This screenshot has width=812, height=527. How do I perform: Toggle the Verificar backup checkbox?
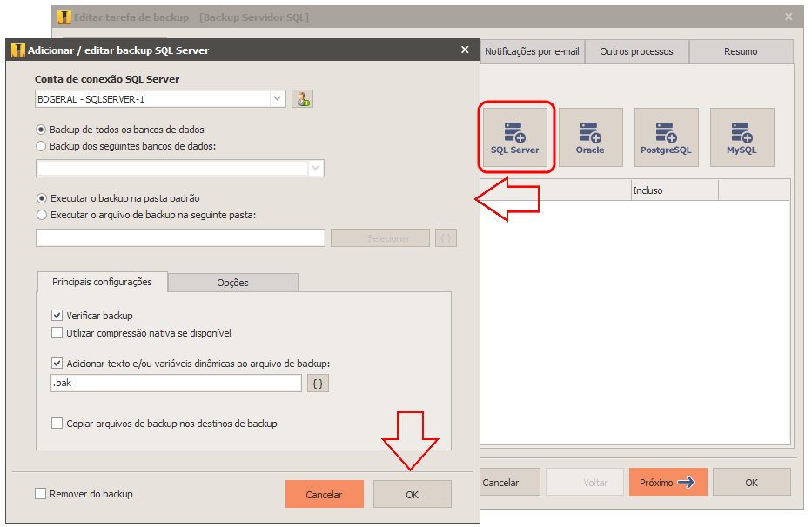click(x=57, y=316)
